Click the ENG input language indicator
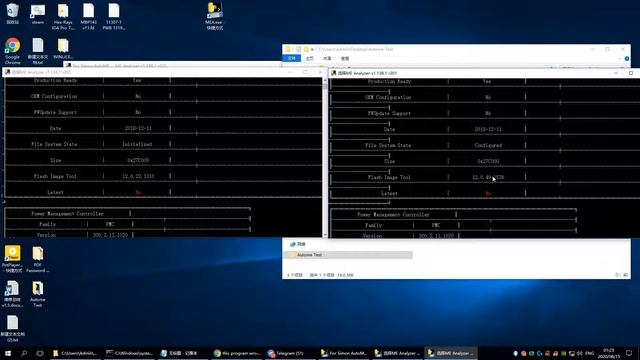640x360 pixels. point(589,353)
